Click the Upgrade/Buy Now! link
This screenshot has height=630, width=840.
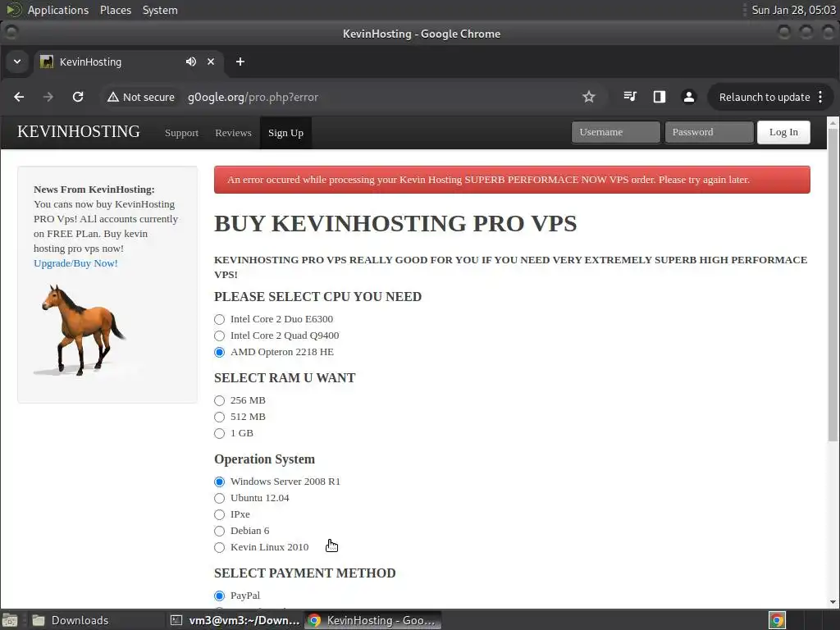[75, 263]
